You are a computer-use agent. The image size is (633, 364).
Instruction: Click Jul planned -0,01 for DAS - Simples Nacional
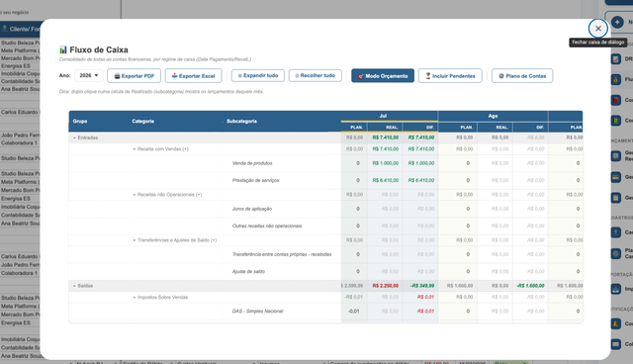(354, 312)
